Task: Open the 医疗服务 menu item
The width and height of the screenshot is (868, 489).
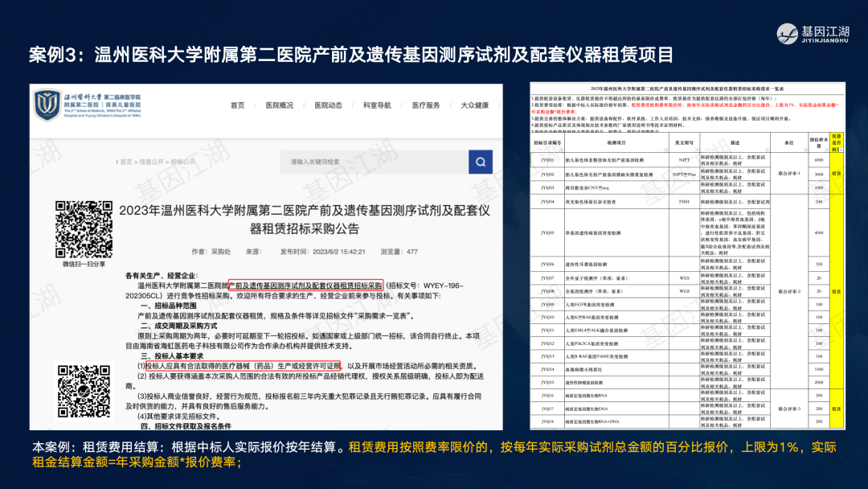Action: pos(426,105)
